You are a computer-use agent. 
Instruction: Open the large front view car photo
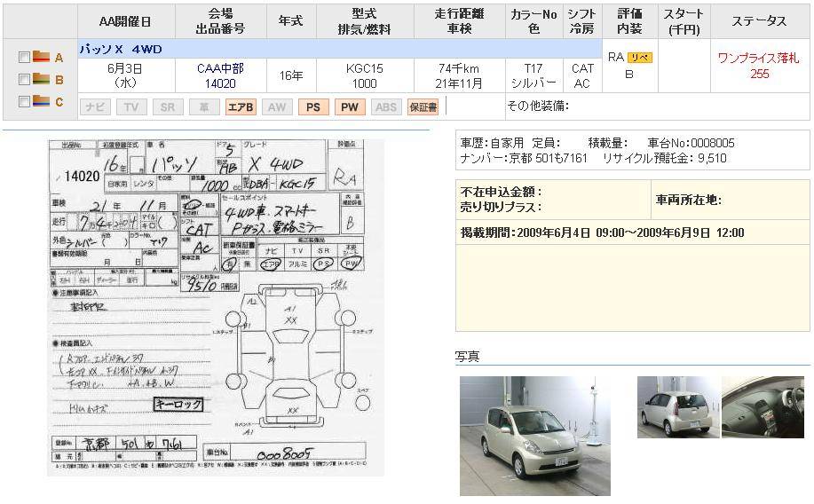click(x=535, y=436)
